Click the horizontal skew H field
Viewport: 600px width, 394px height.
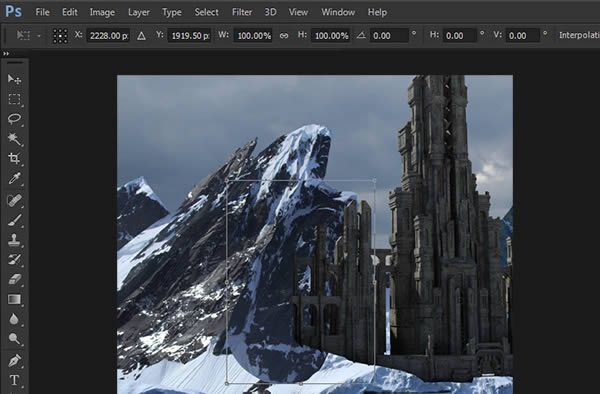pos(460,36)
